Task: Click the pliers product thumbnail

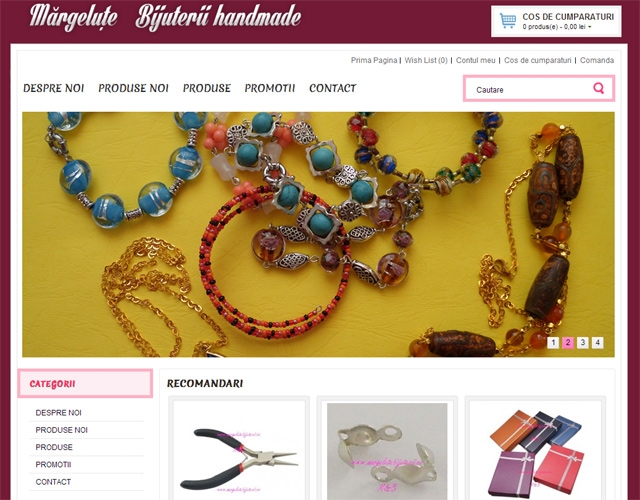Action: click(239, 451)
